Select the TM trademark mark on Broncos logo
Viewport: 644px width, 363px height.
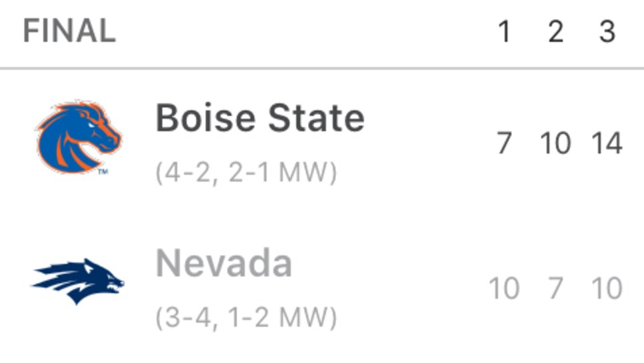coord(103,171)
